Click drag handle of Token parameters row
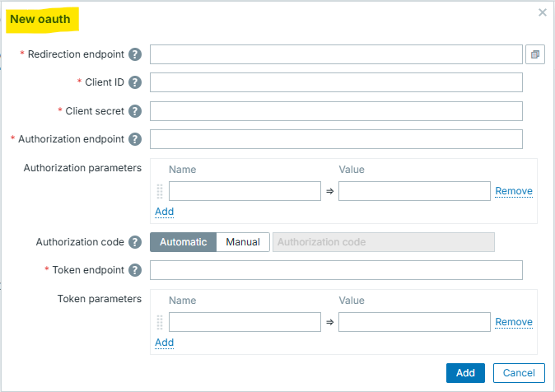 click(160, 322)
